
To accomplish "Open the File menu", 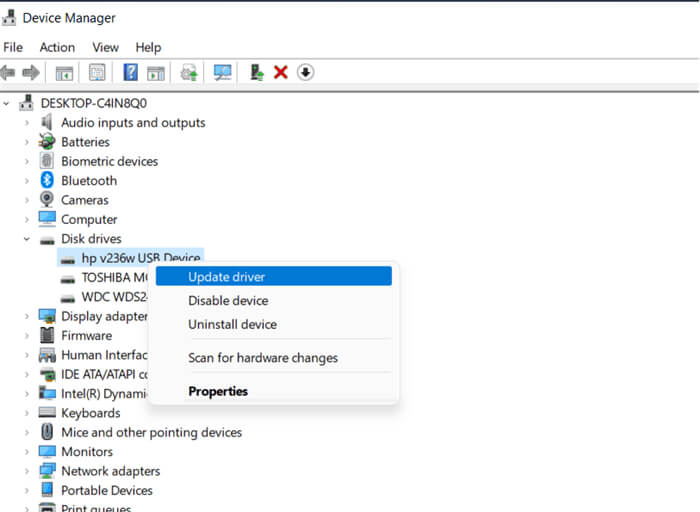I will click(x=13, y=47).
